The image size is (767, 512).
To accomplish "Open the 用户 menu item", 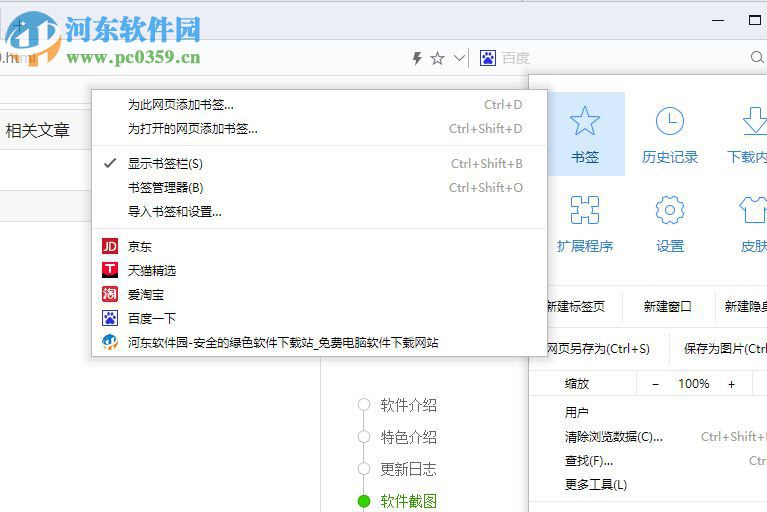I will [x=648, y=412].
